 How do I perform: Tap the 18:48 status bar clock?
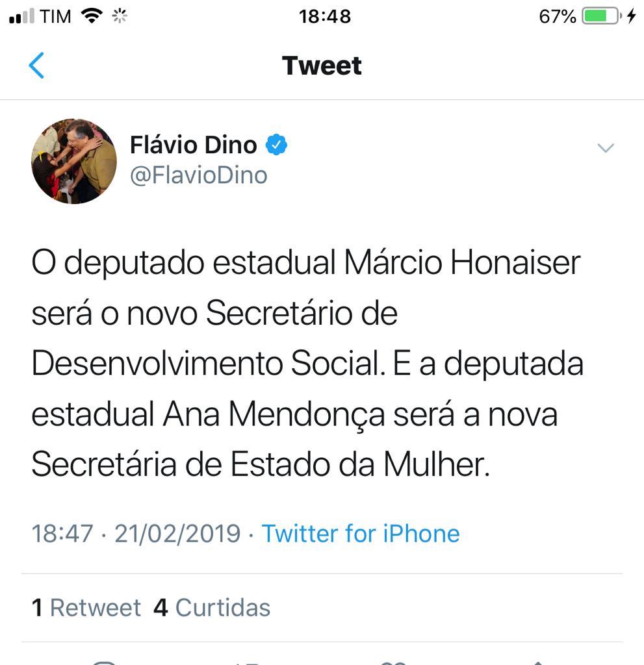(324, 17)
